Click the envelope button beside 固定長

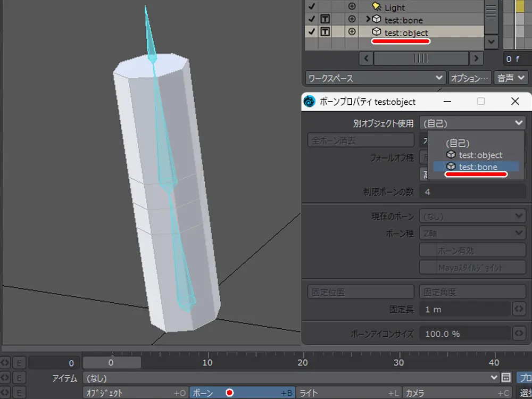519,309
